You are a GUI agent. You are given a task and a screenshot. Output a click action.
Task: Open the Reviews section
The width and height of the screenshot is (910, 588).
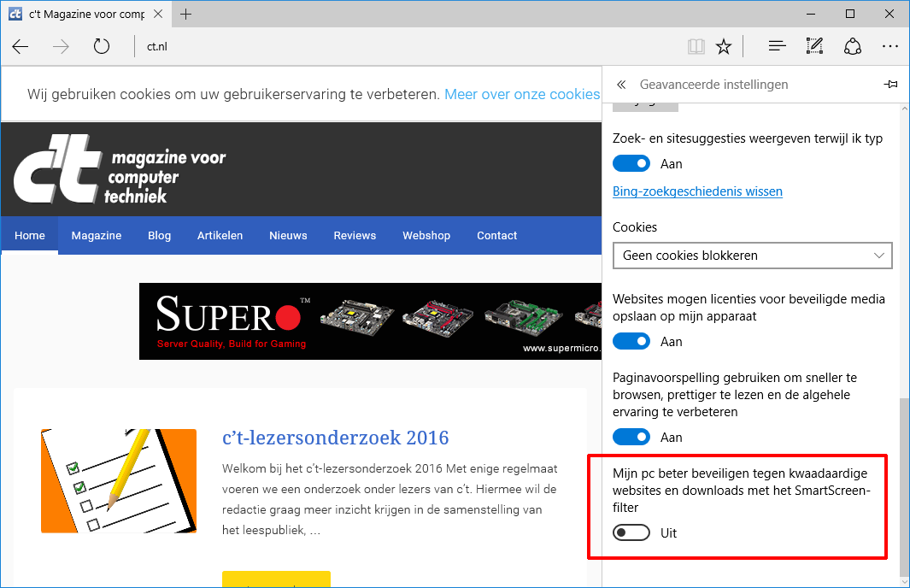(x=355, y=235)
